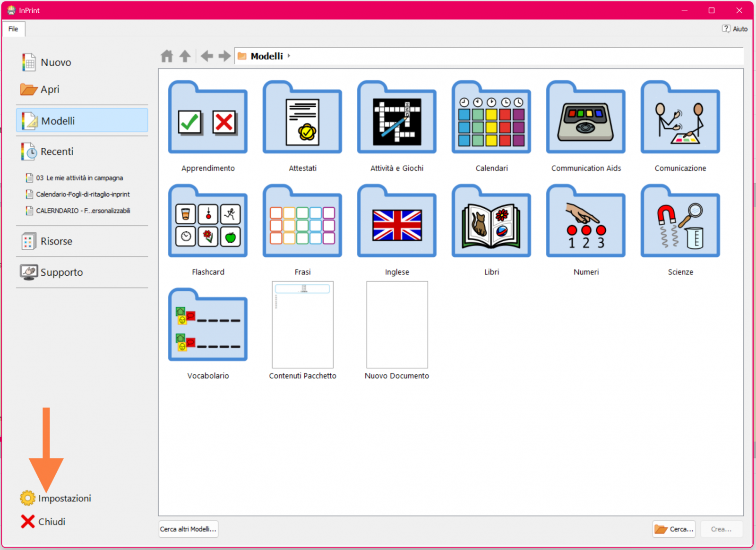
Task: Click the Cerca... browse button
Action: [x=674, y=529]
